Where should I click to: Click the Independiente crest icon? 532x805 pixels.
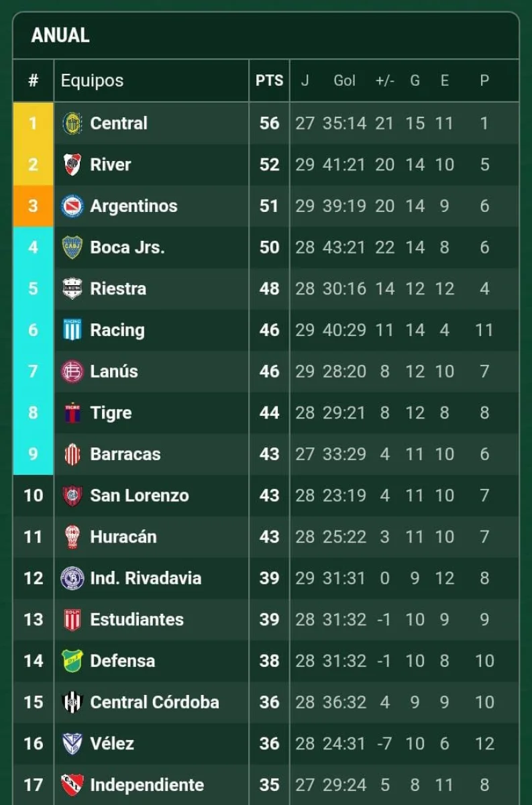[72, 784]
